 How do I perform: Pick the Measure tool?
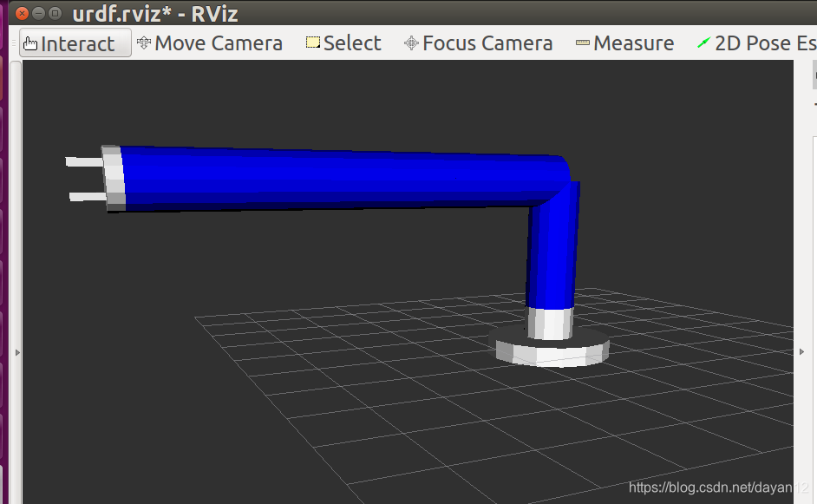pyautogui.click(x=624, y=43)
